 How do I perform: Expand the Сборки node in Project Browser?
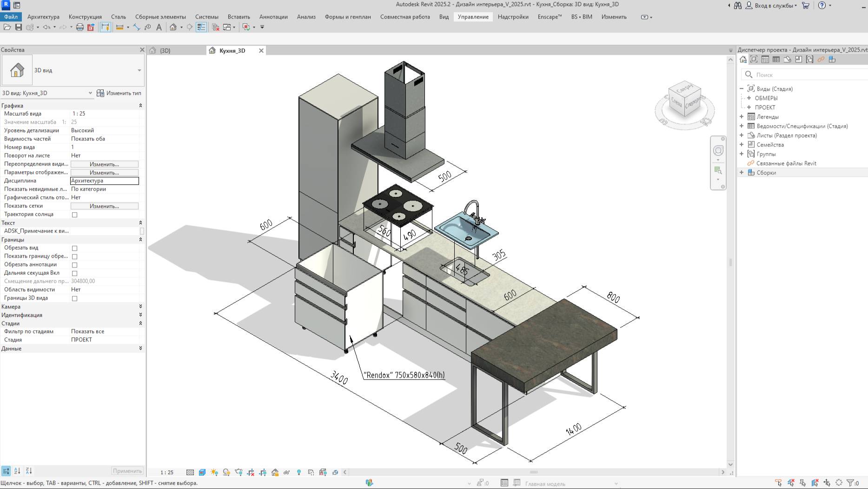[x=741, y=173]
